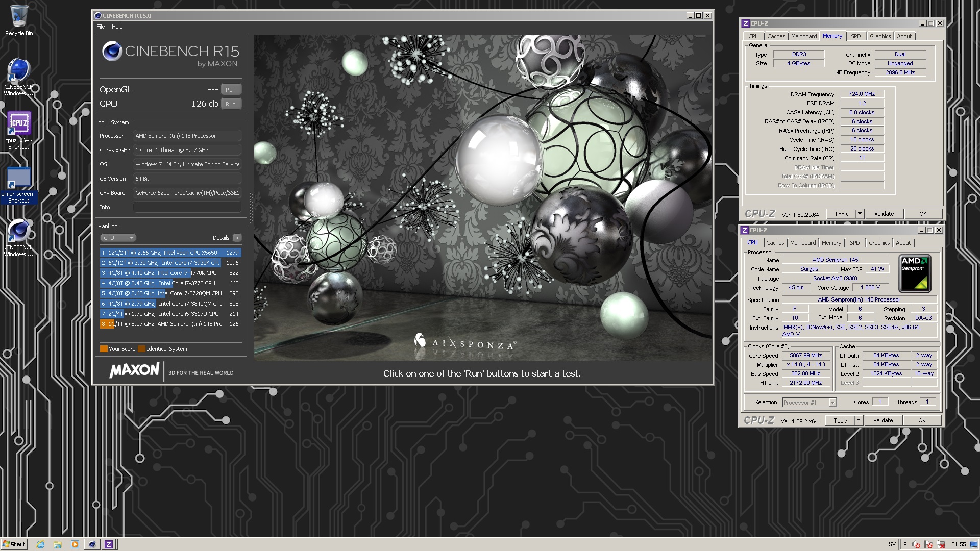The height and width of the screenshot is (551, 980).
Task: Show hidden tray icons with the chevron
Action: (904, 544)
